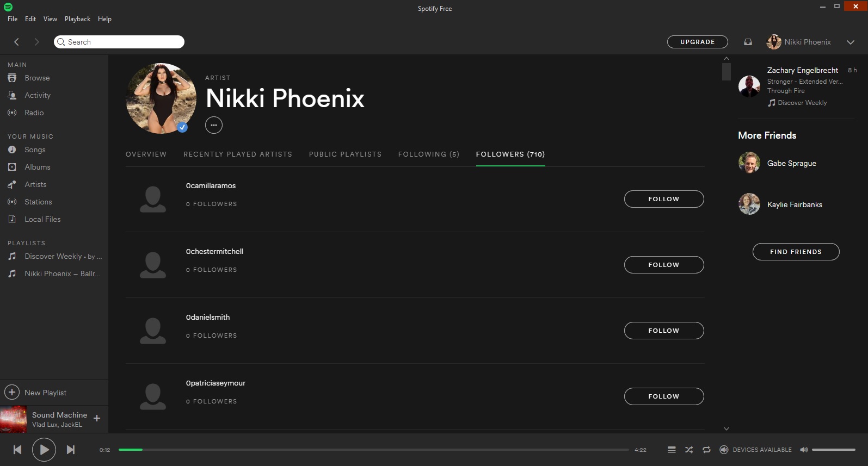This screenshot has width=868, height=466.
Task: Go back with the left arrow
Action: tap(16, 42)
